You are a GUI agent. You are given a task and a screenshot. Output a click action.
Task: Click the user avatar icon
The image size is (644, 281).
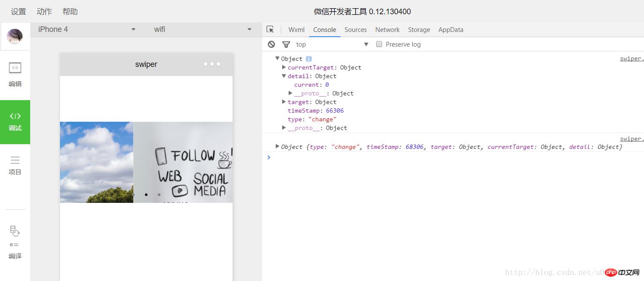pos(15,36)
